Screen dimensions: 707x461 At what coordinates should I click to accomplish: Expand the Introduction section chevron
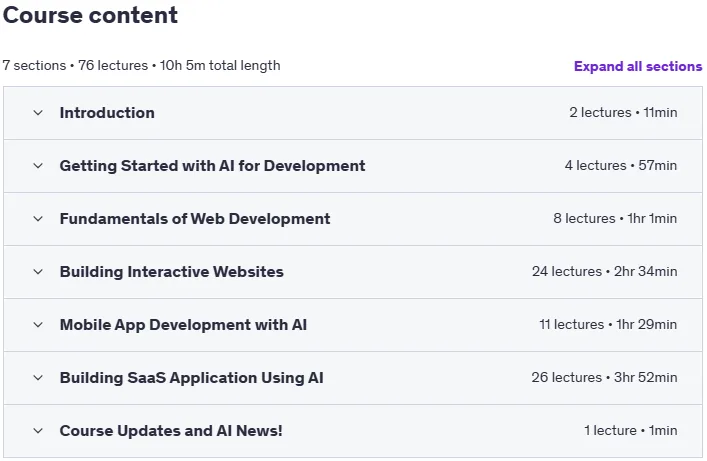tap(38, 113)
